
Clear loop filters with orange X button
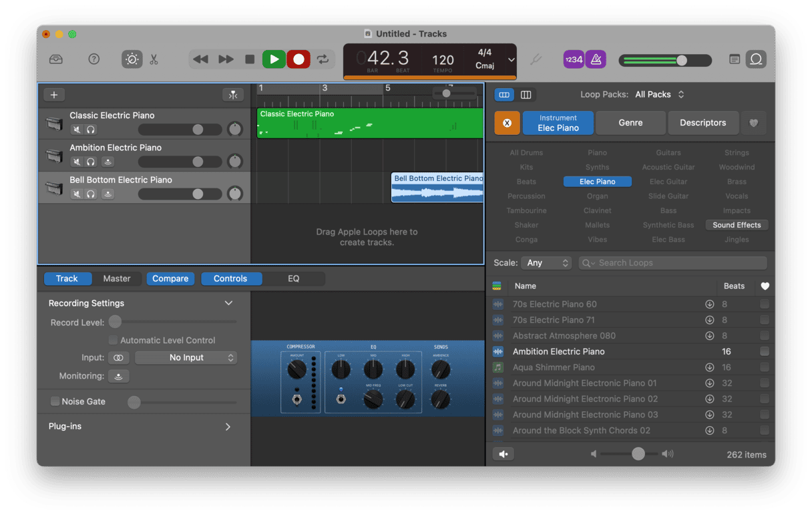pos(507,123)
